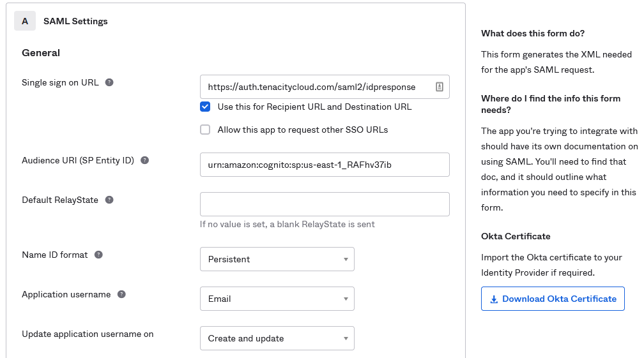Click the 'Update application username on' label
This screenshot has height=358, width=644.
click(x=88, y=334)
